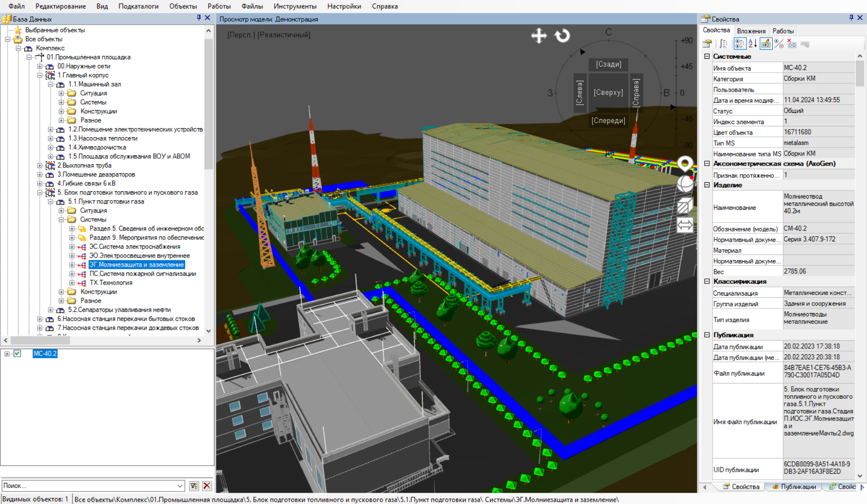Screen dimensions: 867x504
Task: Pin the База Данных panel
Action: tap(199, 18)
